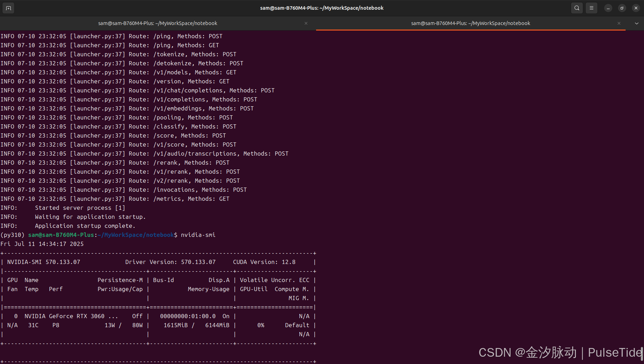The height and width of the screenshot is (364, 644).
Task: Switch to the second notebook terminal tab
Action: coord(471,23)
